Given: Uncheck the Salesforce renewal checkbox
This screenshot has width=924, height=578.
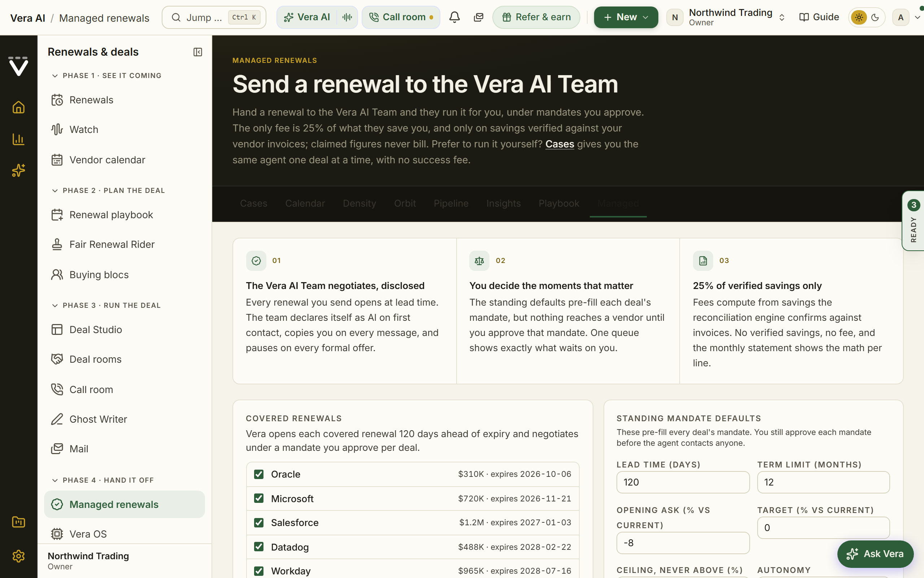Looking at the screenshot, I should 259,523.
